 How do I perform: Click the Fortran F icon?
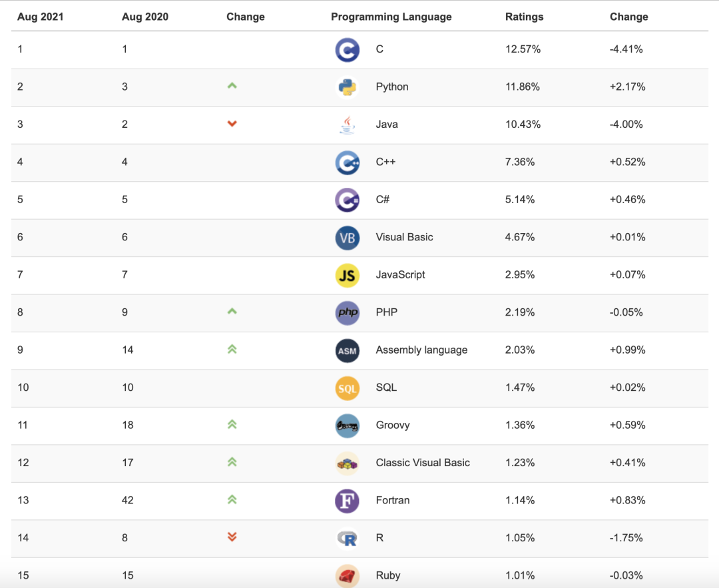click(347, 501)
